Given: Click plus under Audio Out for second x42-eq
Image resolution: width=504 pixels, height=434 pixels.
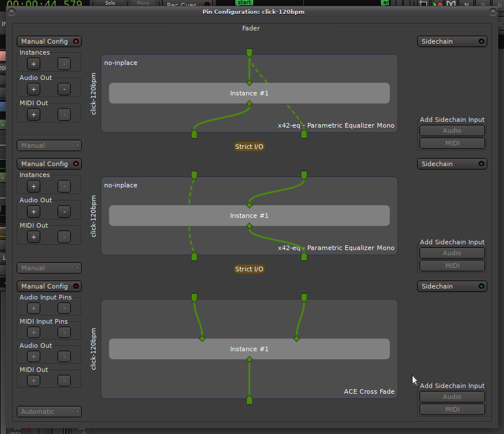Looking at the screenshot, I should [33, 212].
